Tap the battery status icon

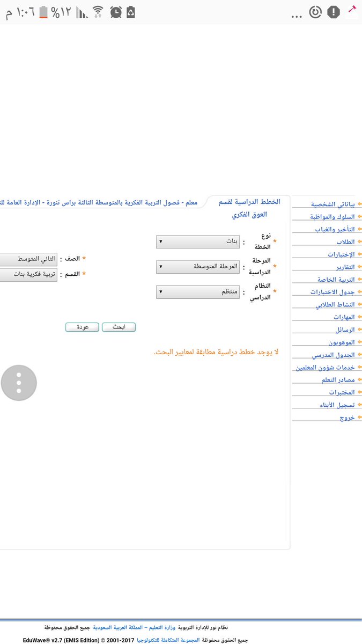pyautogui.click(x=43, y=12)
